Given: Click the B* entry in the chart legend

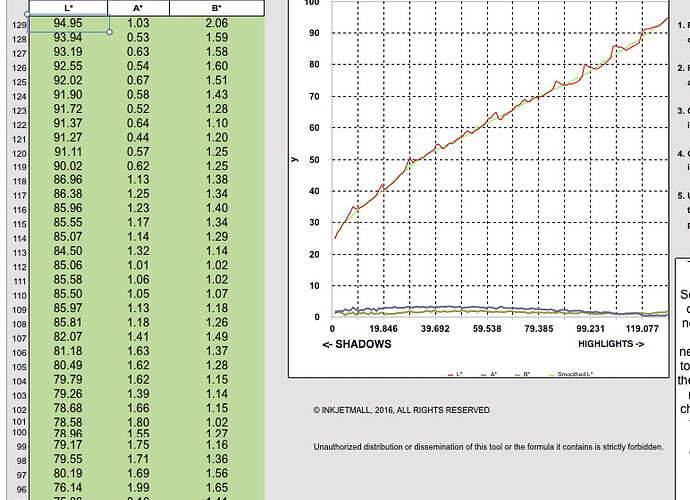Looking at the screenshot, I should coord(522,374).
